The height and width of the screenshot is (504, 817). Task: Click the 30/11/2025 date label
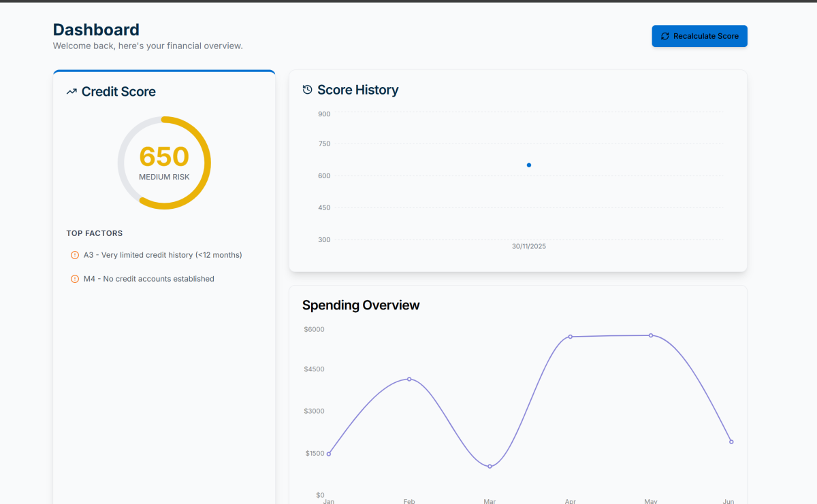529,246
